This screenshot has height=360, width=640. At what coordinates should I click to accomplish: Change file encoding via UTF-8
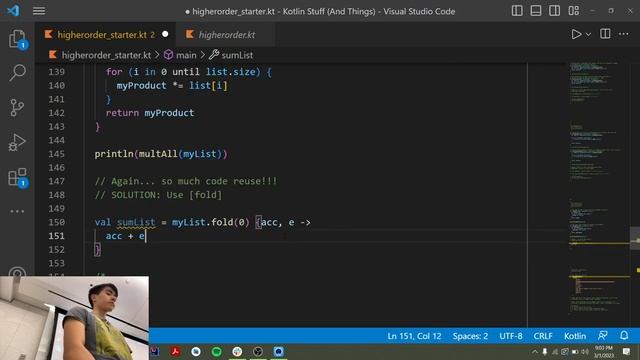(511, 336)
